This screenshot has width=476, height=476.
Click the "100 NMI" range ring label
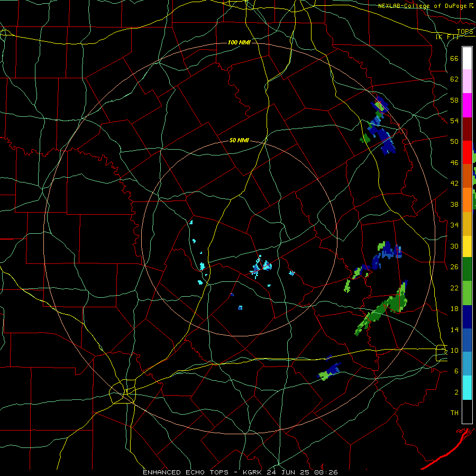[x=239, y=42]
